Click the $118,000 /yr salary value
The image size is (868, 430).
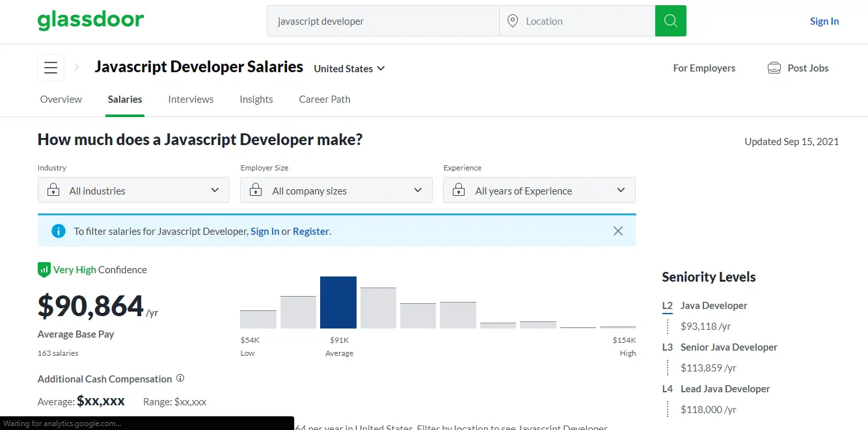point(709,410)
